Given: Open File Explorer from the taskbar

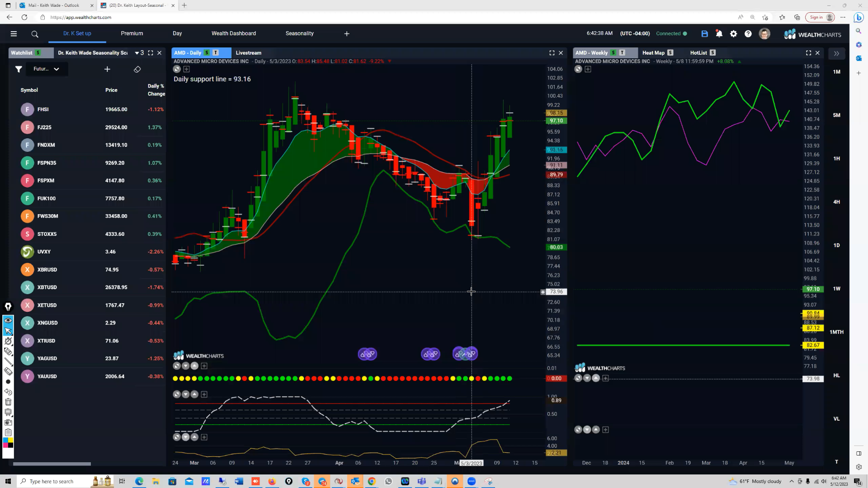Looking at the screenshot, I should [x=155, y=481].
